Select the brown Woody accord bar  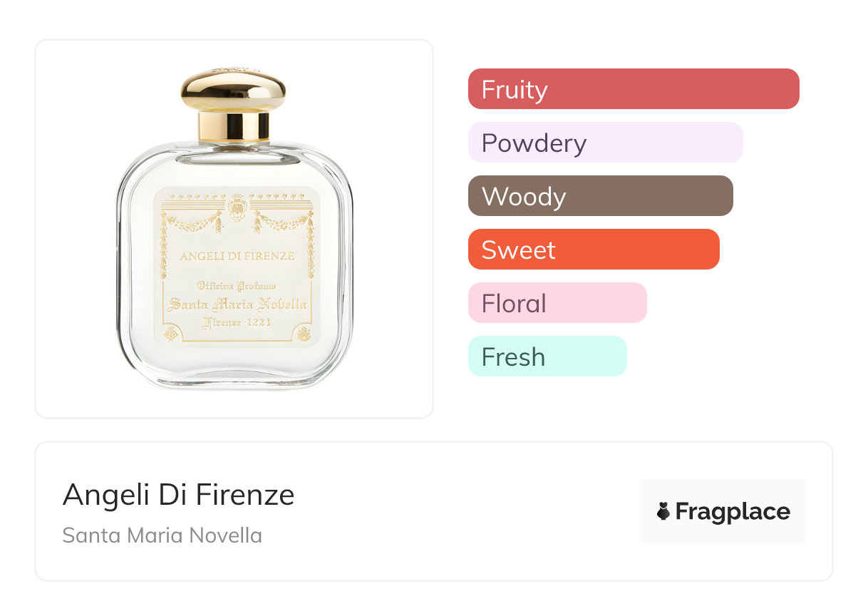(601, 196)
